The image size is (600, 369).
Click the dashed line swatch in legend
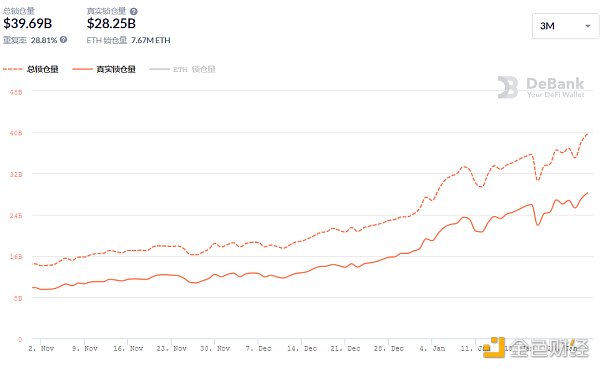pyautogui.click(x=12, y=69)
